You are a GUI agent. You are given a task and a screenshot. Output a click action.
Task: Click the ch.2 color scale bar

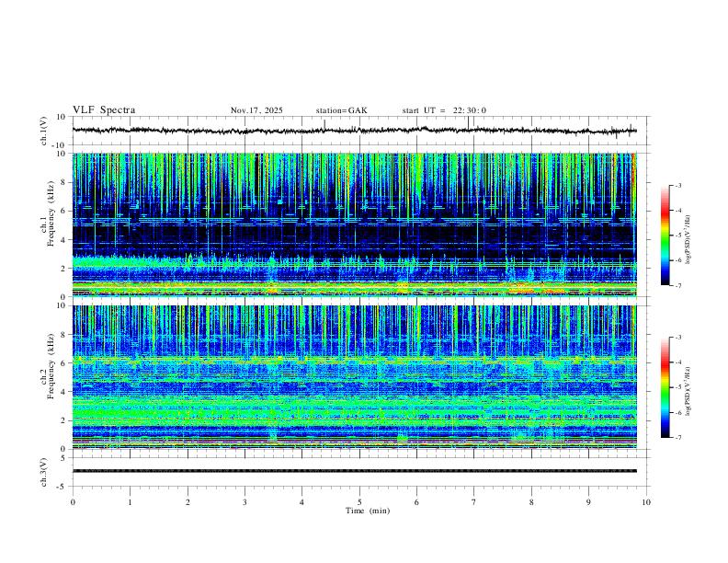click(x=665, y=387)
